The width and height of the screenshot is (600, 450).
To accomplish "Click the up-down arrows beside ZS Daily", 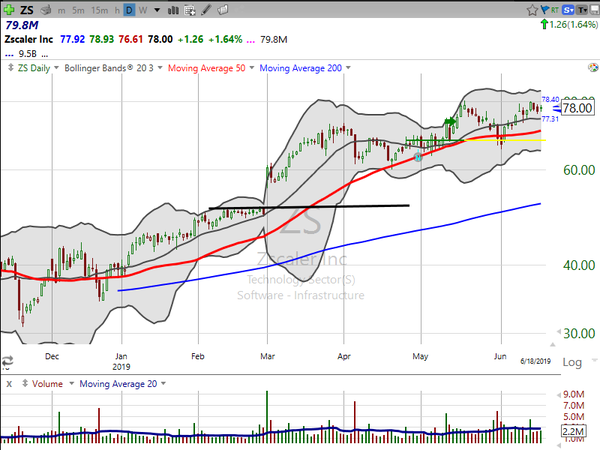I will click(11, 68).
